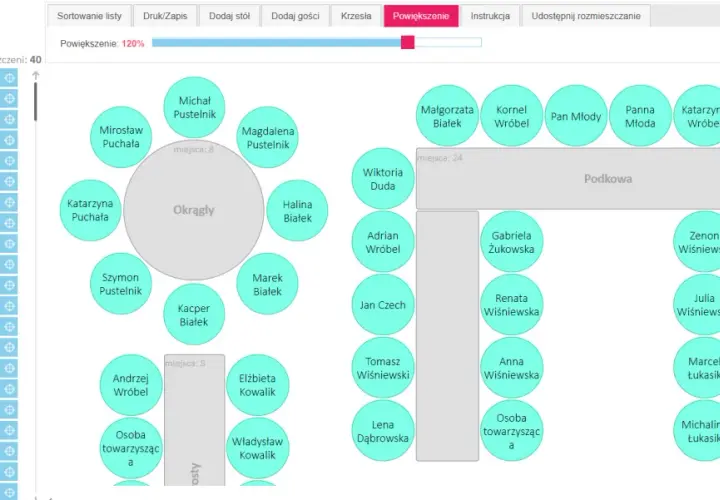Click the 'miejsca: 24' label on Podkowa
The width and height of the screenshot is (720, 500).
tap(439, 158)
